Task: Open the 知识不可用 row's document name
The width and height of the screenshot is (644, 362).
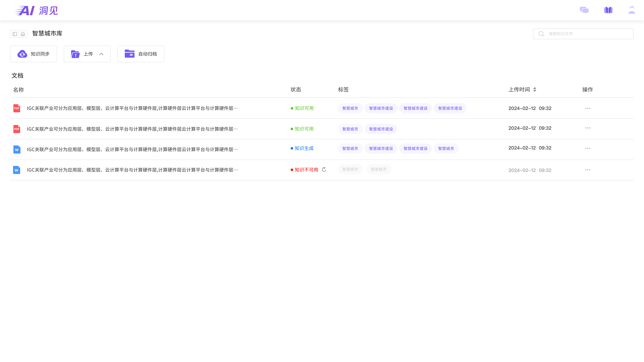Action: (132, 170)
